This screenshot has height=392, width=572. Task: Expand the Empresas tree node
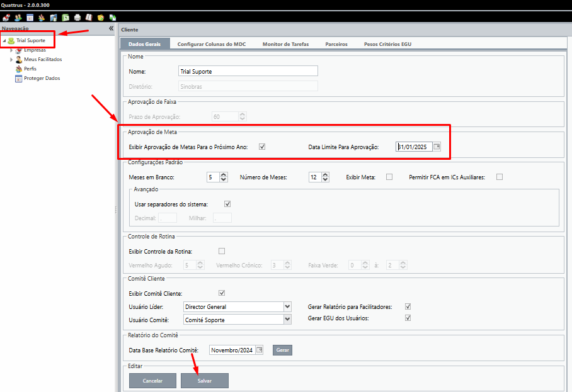(12, 50)
